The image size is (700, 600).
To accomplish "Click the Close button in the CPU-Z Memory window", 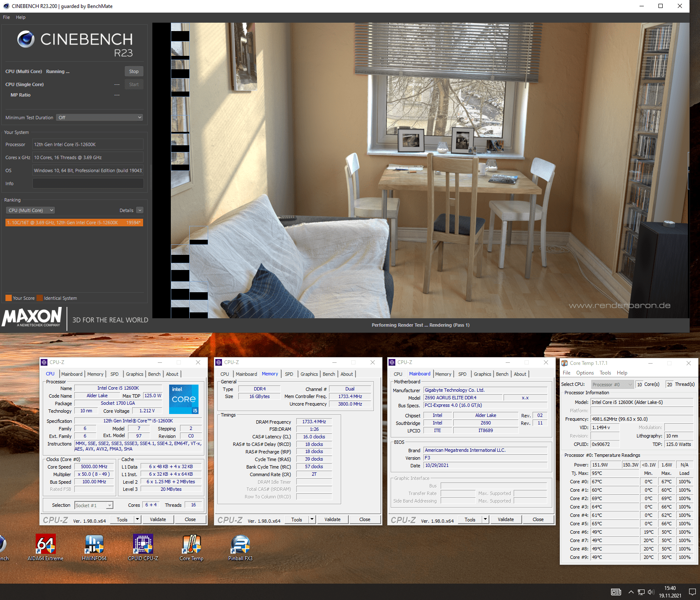I will [365, 519].
